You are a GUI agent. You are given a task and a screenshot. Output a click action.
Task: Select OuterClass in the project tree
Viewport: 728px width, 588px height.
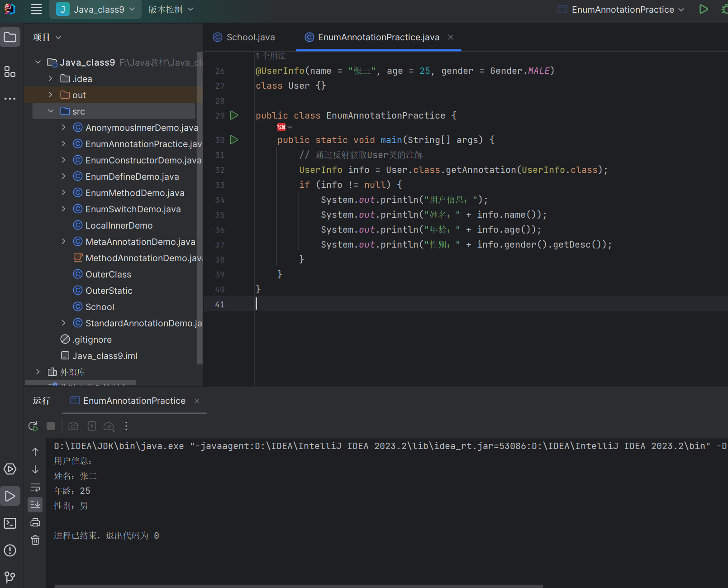[108, 274]
